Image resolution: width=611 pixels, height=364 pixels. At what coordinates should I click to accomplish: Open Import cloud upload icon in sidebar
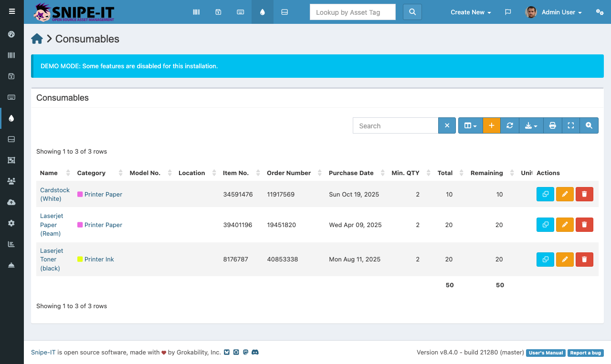(11, 202)
